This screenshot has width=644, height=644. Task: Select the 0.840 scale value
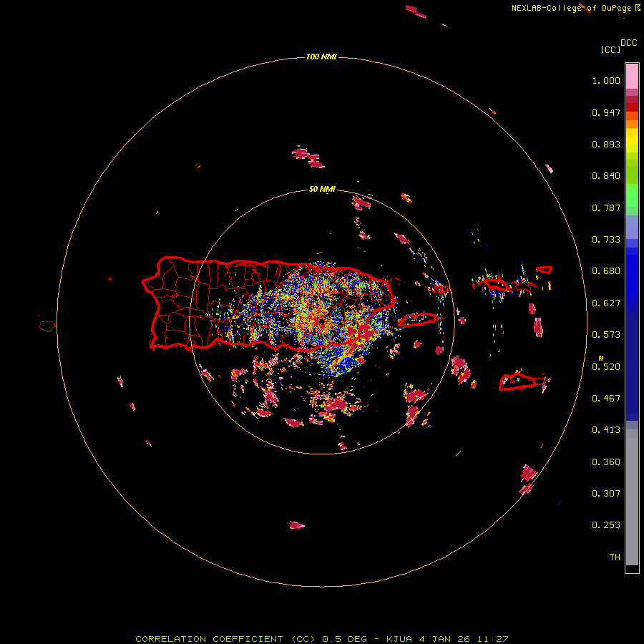(606, 176)
